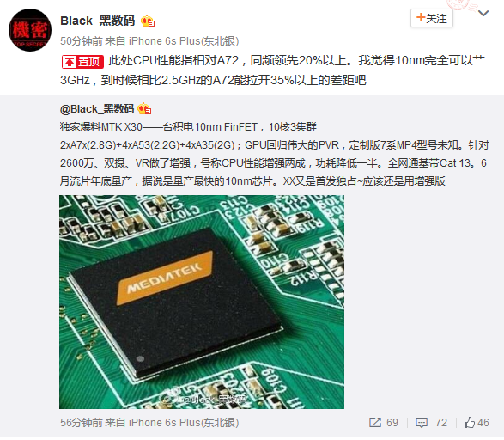
Task: Open the @Black_黑数码 reposted author link
Action: [97, 109]
